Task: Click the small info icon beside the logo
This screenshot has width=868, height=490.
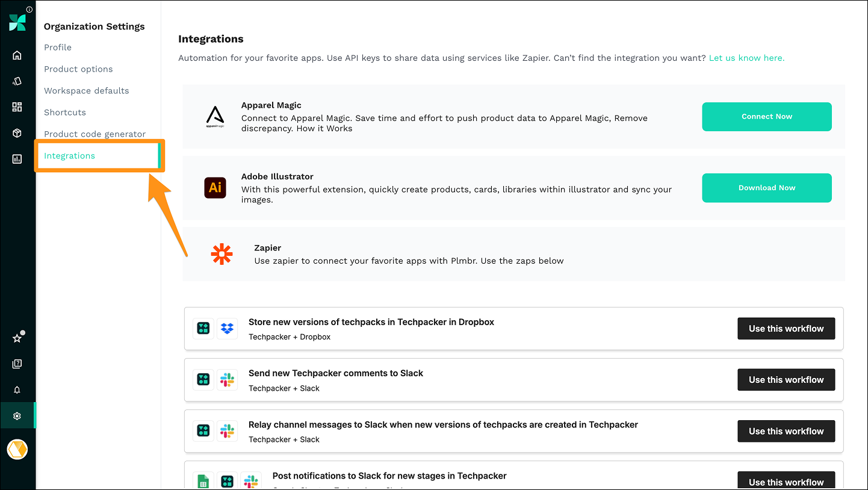Action: (29, 10)
